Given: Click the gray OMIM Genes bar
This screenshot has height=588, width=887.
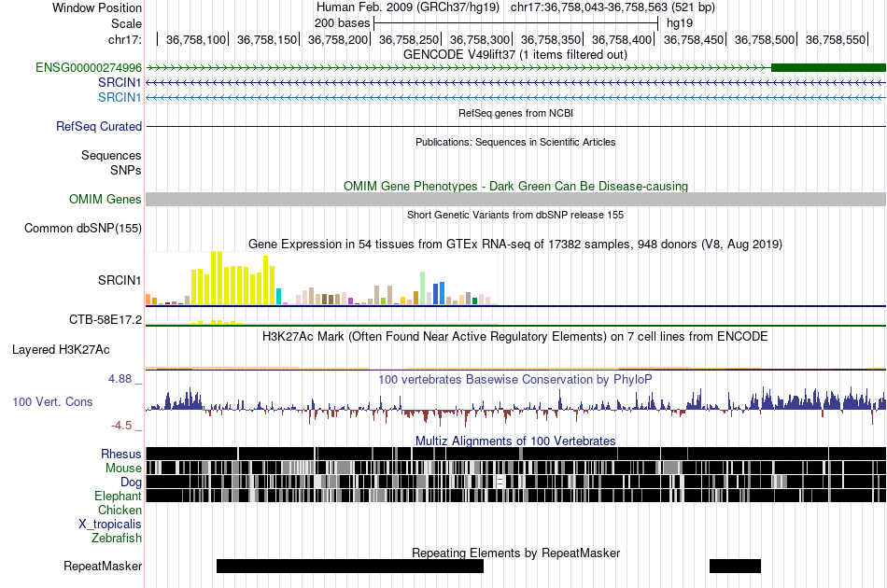Looking at the screenshot, I should [516, 199].
